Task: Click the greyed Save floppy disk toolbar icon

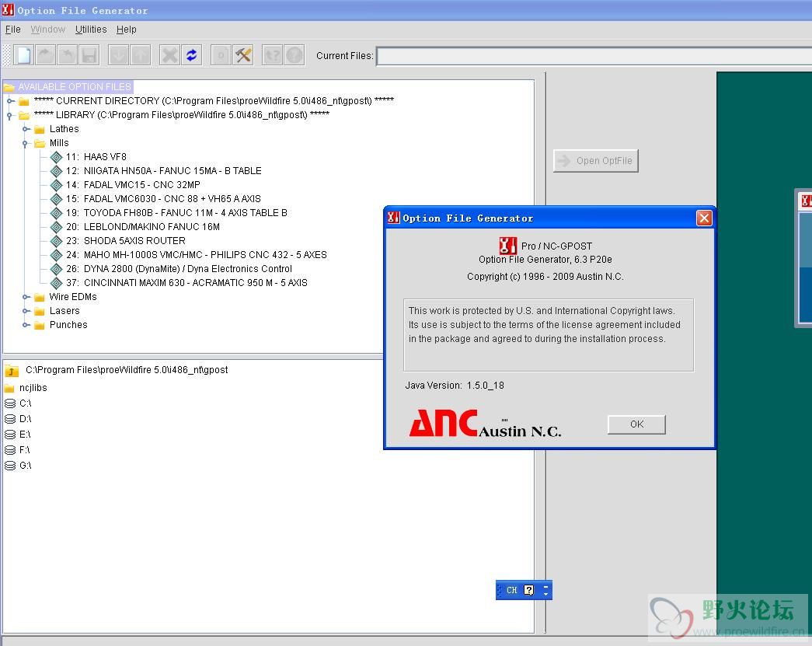Action: click(x=89, y=55)
